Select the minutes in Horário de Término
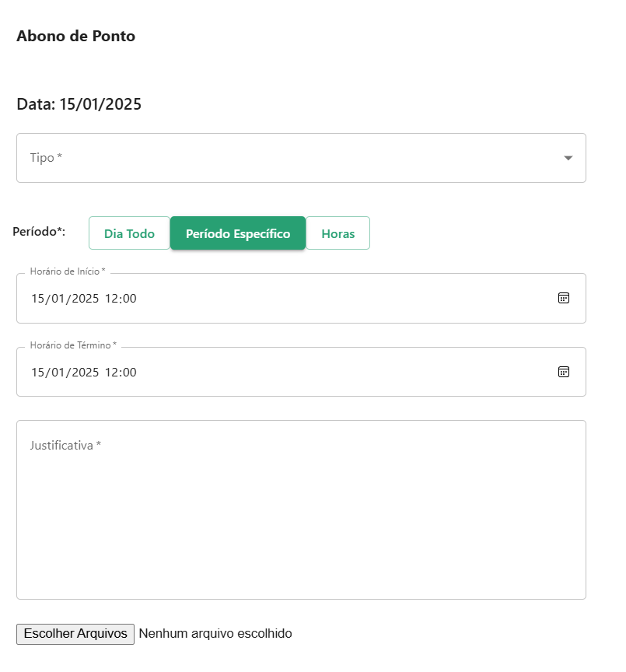626x672 pixels. 129,372
